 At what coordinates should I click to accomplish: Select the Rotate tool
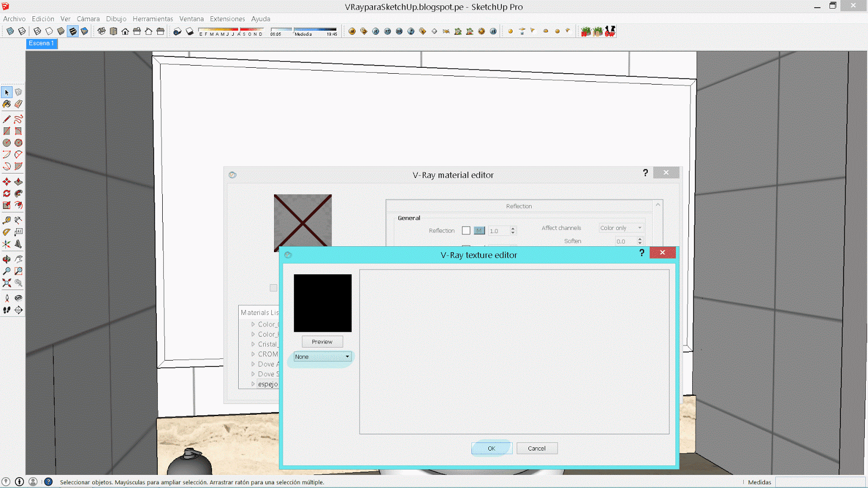(x=7, y=193)
